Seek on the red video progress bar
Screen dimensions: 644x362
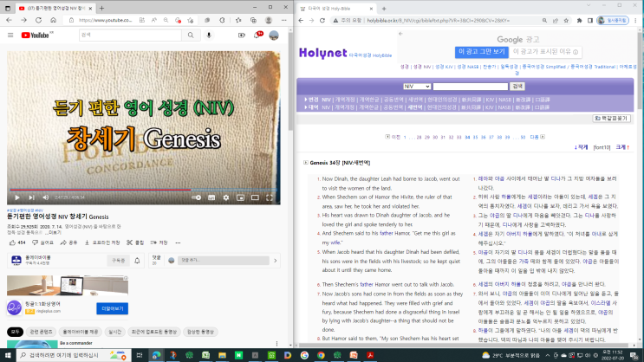click(x=143, y=190)
